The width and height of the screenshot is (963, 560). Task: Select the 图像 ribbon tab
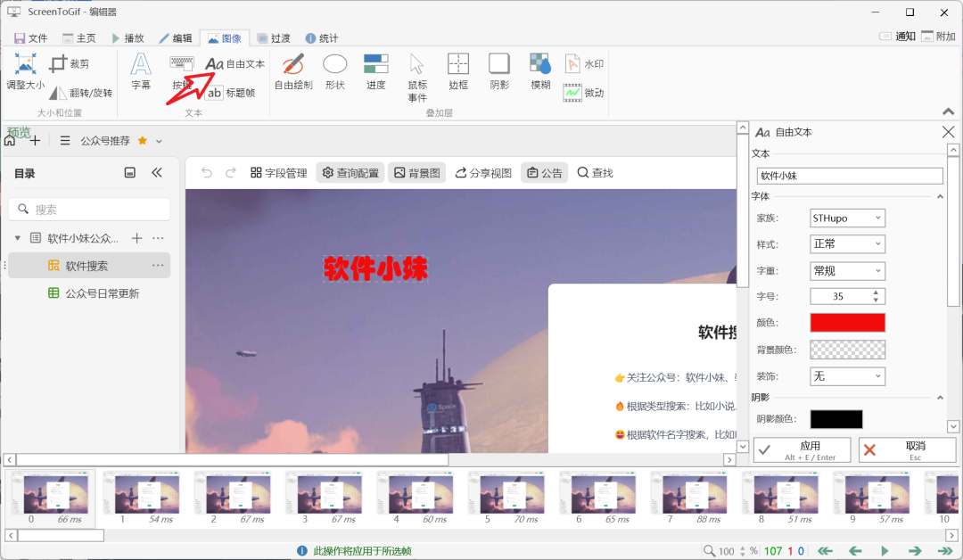coord(225,38)
